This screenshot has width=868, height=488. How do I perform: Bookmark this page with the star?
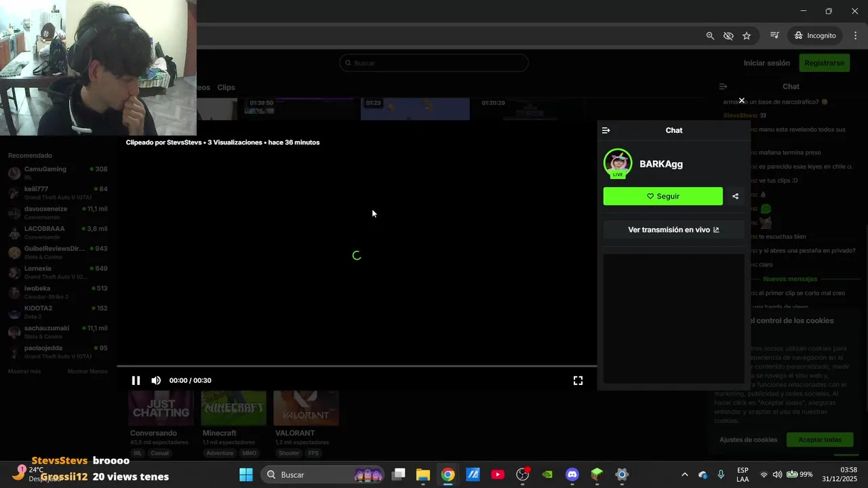(x=747, y=35)
